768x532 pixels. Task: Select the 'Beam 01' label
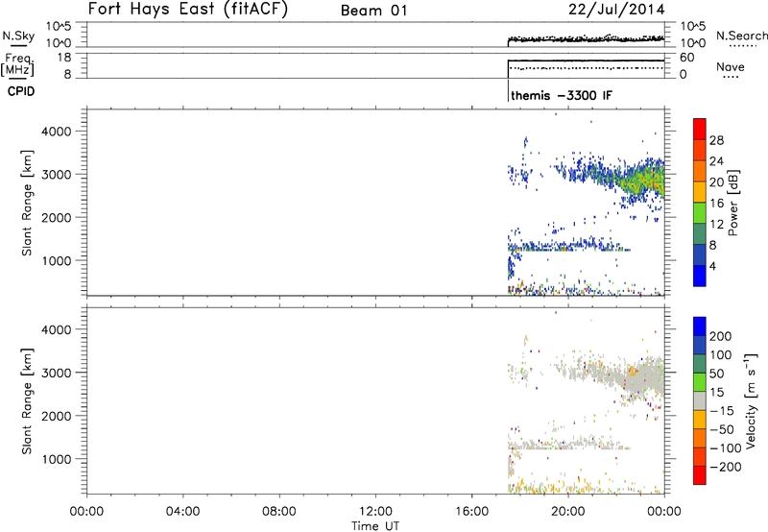point(373,11)
